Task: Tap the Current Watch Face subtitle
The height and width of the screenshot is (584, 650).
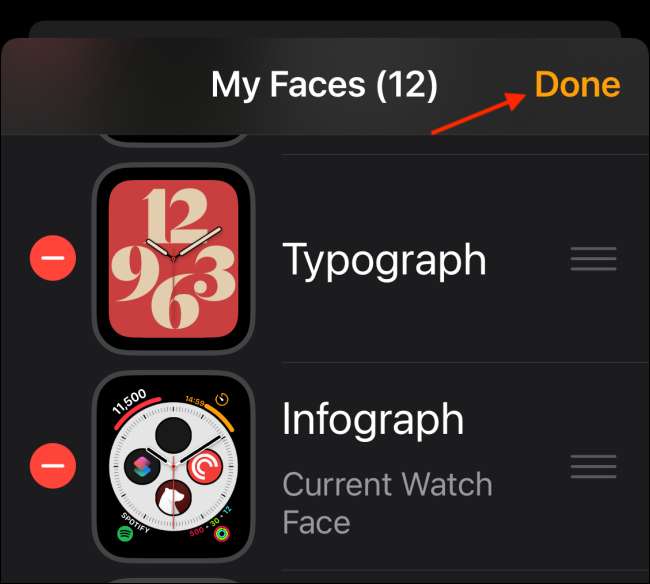Action: pos(387,503)
